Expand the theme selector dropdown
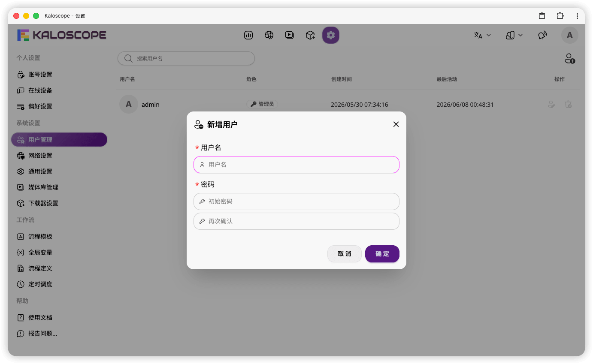 click(x=514, y=35)
